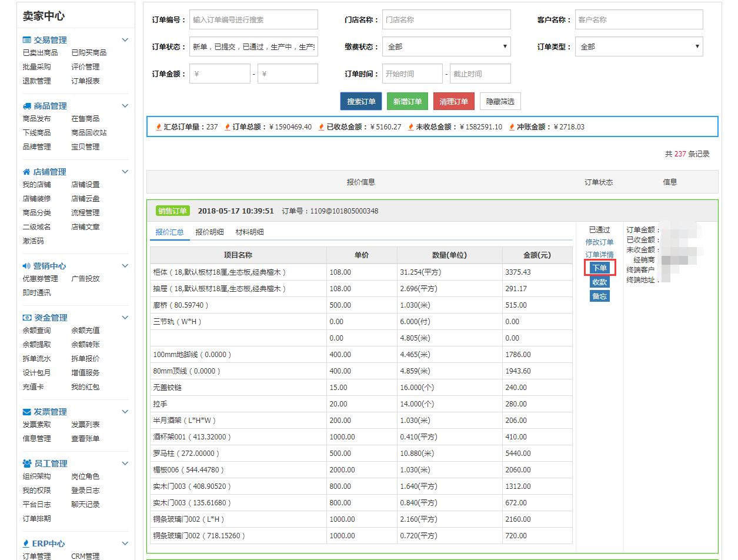Collapse the 交易管理 section chevron
The width and height of the screenshot is (738, 560).
[x=125, y=40]
